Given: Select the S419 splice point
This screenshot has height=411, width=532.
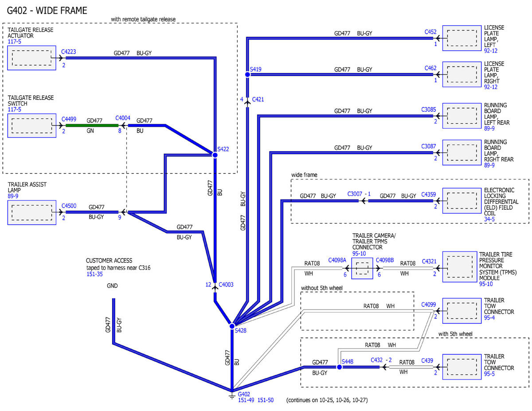Looking at the screenshot, I should coord(247,74).
